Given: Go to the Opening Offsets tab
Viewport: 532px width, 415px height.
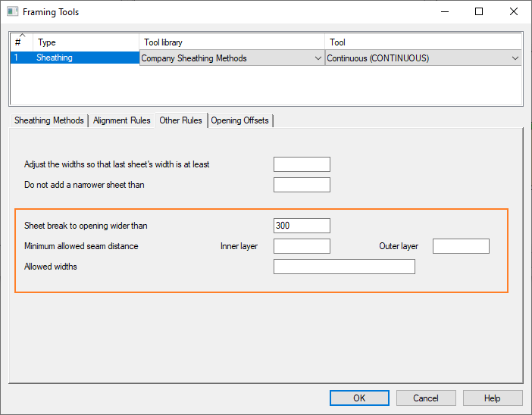Looking at the screenshot, I should 240,120.
